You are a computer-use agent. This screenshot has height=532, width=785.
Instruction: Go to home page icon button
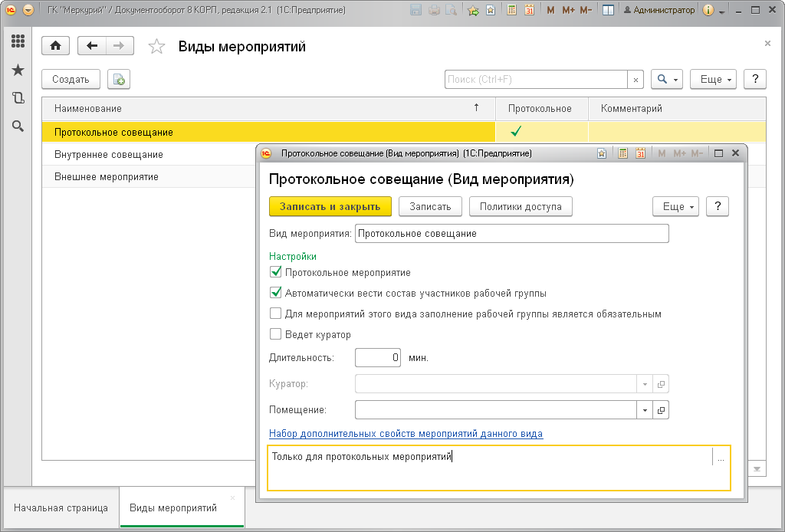(55, 46)
